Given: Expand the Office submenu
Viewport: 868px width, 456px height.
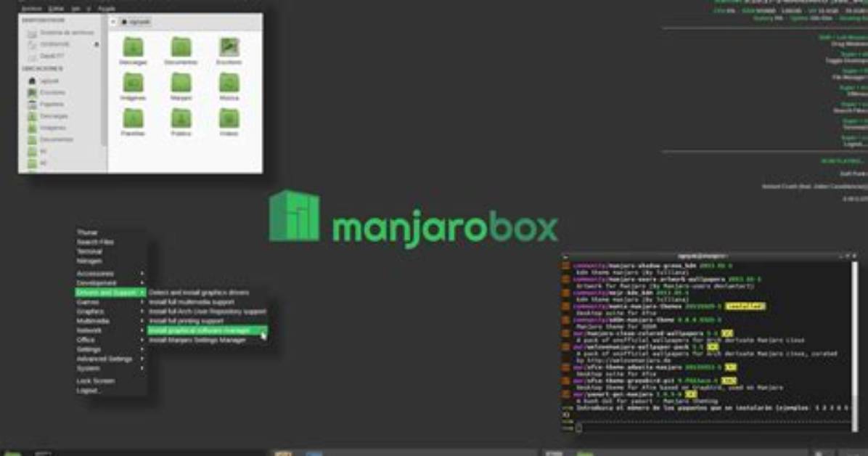Looking at the screenshot, I should point(110,341).
